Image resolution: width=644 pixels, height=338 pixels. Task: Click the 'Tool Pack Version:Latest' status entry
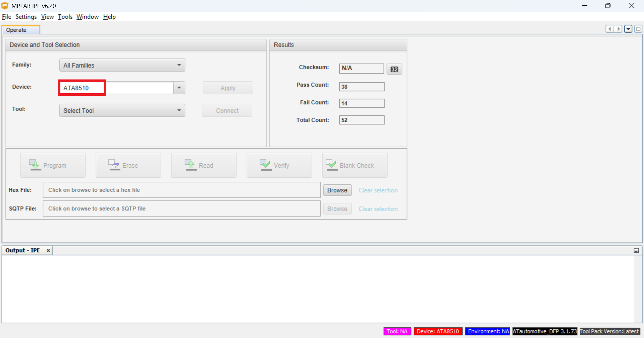point(610,331)
